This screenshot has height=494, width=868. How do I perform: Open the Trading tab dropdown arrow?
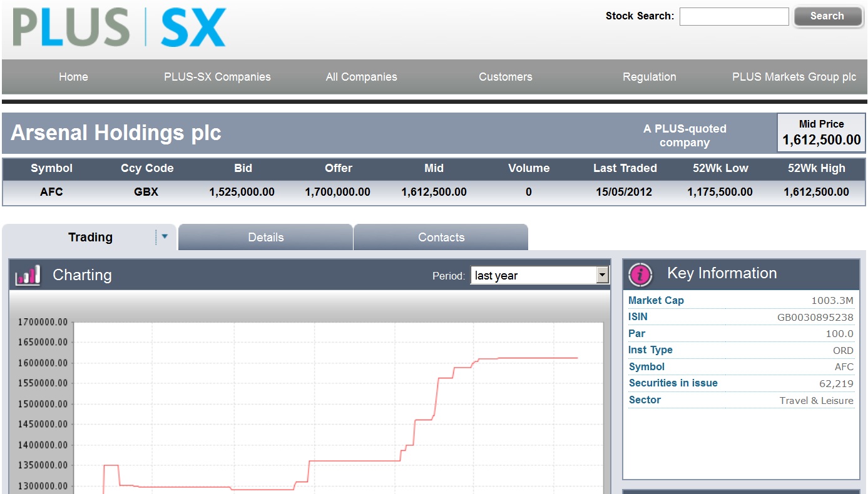(x=165, y=237)
